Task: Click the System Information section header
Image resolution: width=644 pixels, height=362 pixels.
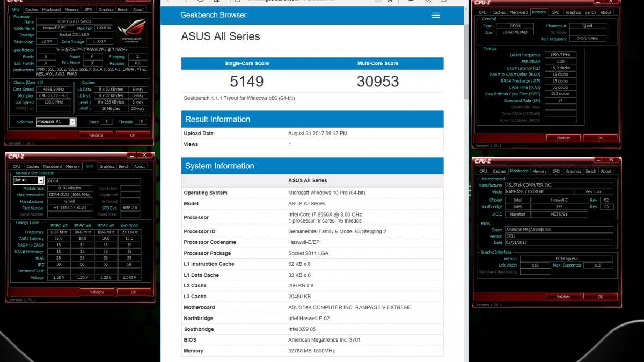Action: coord(312,166)
